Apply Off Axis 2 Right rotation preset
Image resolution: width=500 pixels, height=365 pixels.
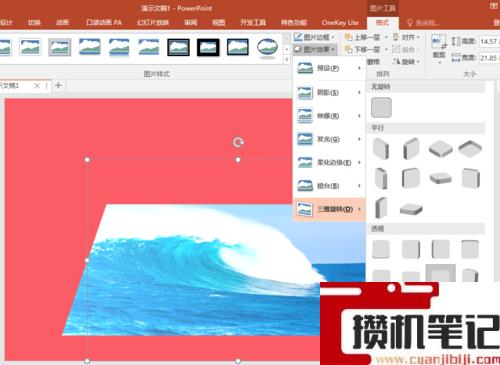click(381, 207)
